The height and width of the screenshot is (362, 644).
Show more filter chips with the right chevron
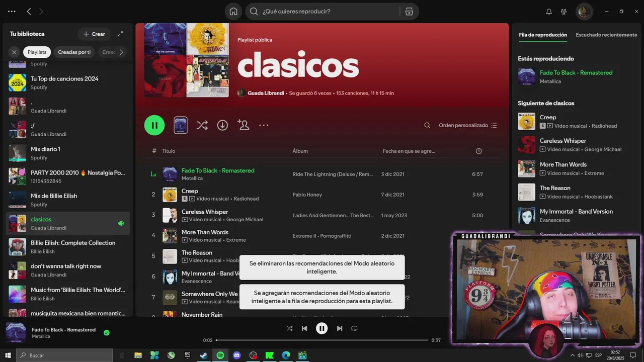(121, 52)
